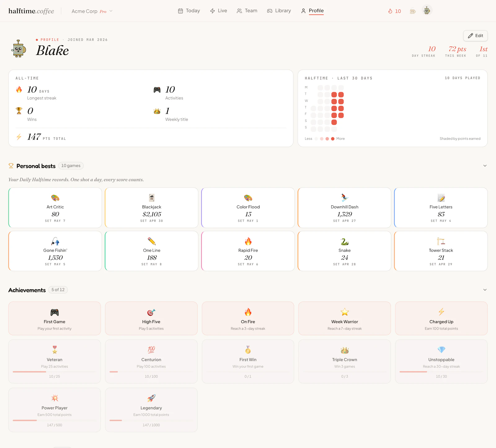Click the Five Letters memo icon

click(x=441, y=198)
